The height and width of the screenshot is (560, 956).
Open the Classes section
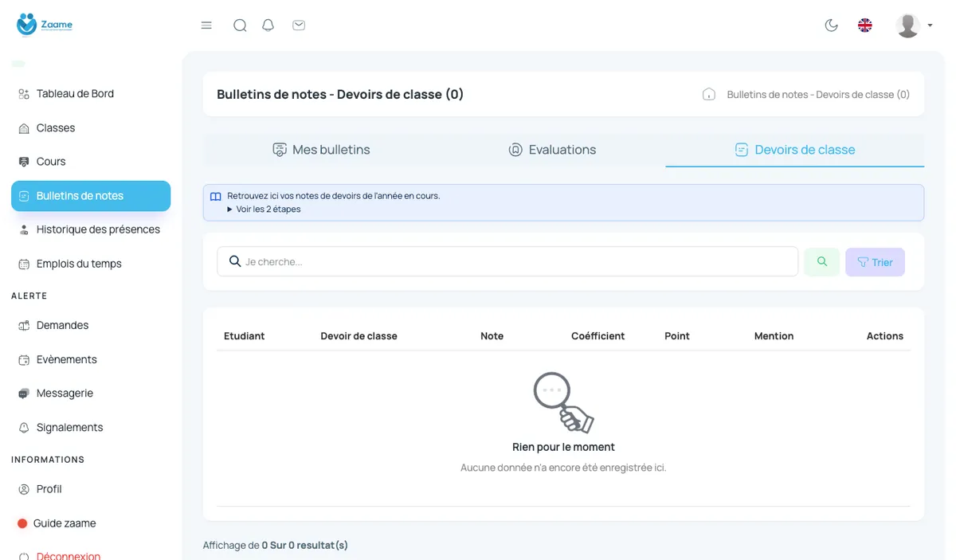[56, 128]
